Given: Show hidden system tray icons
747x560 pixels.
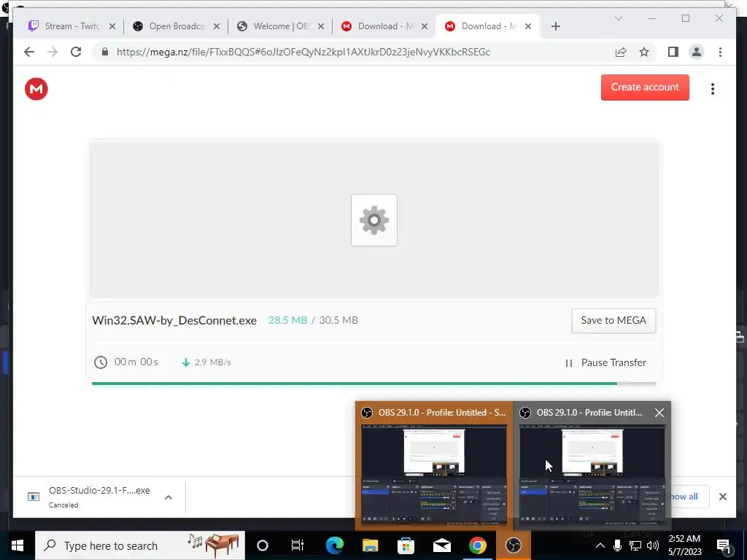Looking at the screenshot, I should tap(600, 545).
